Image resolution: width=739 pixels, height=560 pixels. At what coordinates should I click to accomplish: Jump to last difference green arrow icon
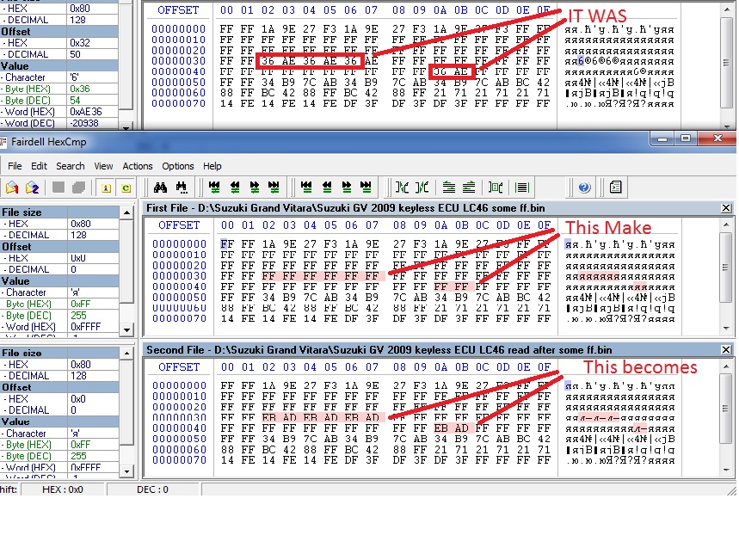pyautogui.click(x=274, y=188)
